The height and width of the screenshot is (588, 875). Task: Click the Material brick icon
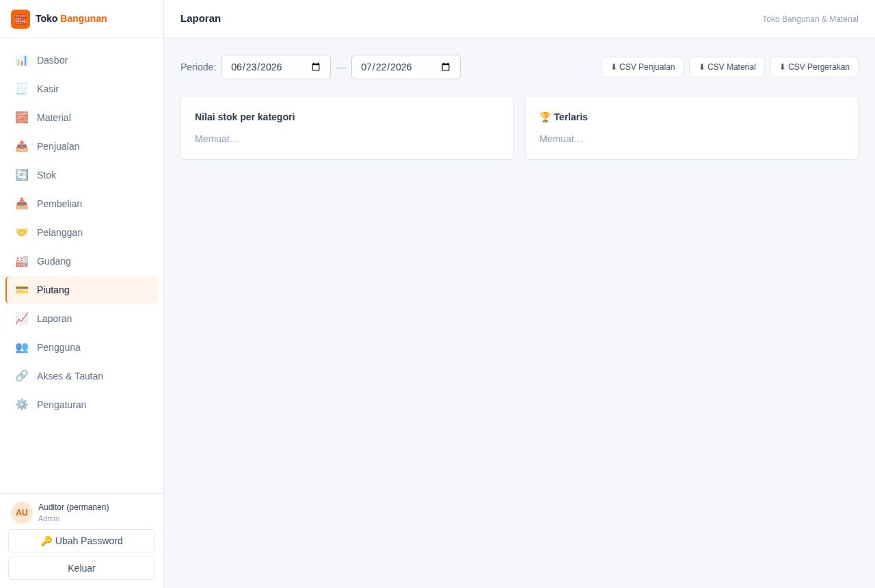coord(22,118)
